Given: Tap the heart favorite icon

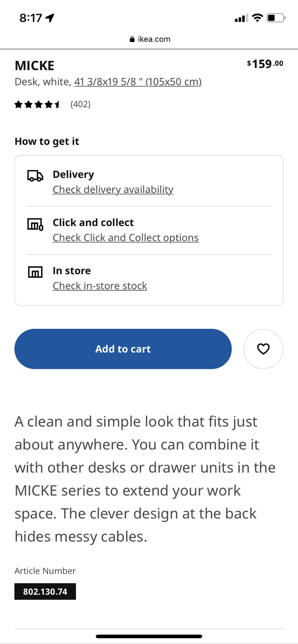Looking at the screenshot, I should (263, 349).
